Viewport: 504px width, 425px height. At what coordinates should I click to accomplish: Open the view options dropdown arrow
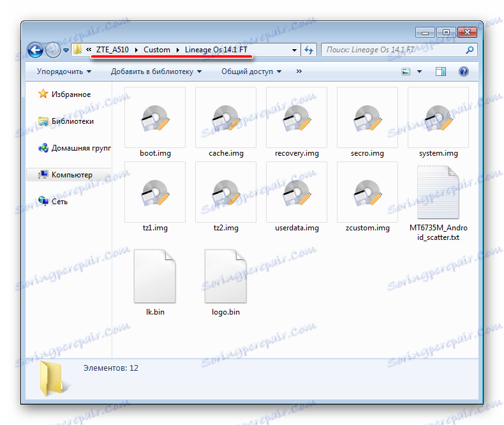(419, 71)
